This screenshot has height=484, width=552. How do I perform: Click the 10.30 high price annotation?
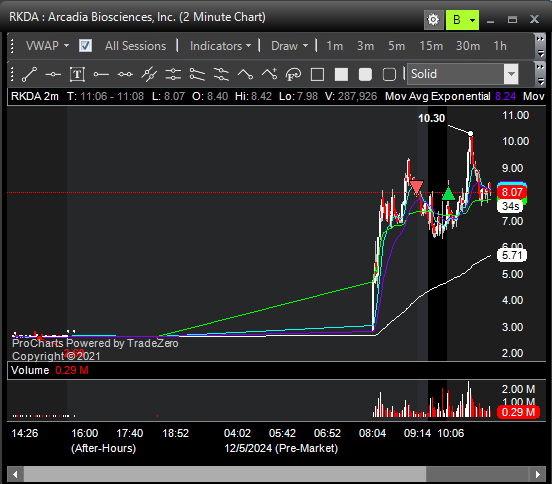pyautogui.click(x=432, y=118)
